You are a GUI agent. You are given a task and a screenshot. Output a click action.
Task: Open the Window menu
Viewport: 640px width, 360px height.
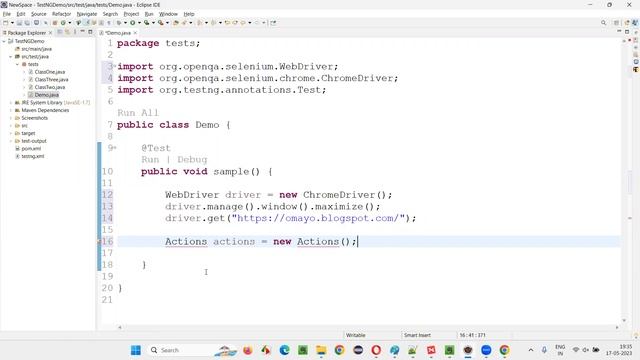pyautogui.click(x=168, y=14)
